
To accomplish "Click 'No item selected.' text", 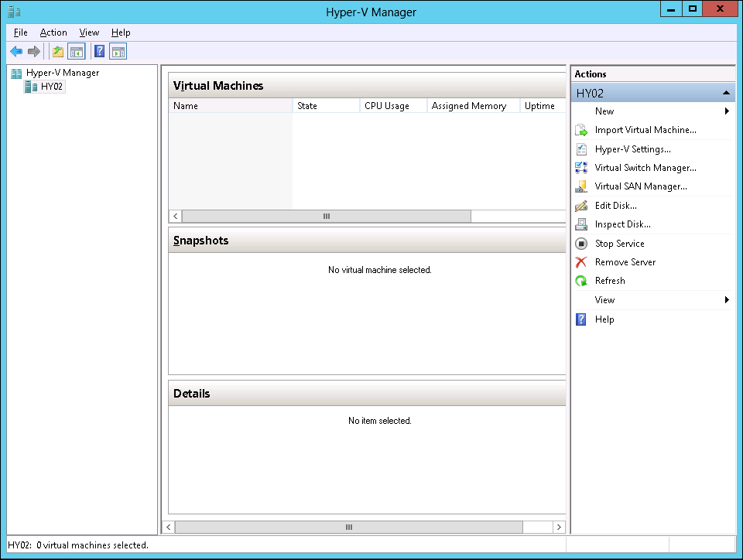I will click(x=379, y=421).
